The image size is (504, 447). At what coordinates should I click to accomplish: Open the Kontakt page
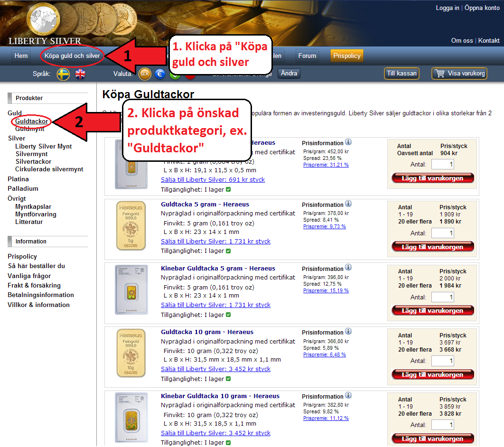488,40
